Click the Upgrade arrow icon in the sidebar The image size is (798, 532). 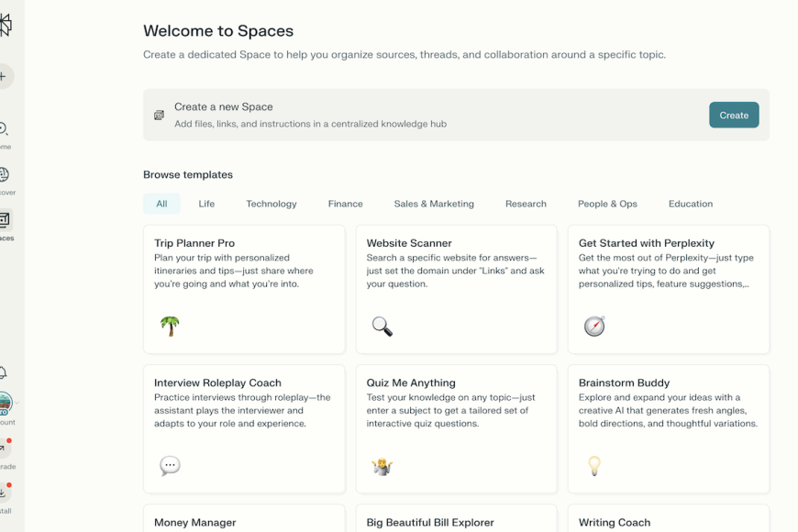point(4,449)
